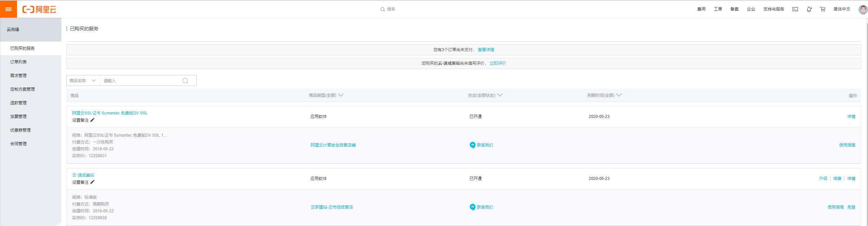Select 已购买的服务 in sidebar
The width and height of the screenshot is (868, 226).
pos(31,48)
